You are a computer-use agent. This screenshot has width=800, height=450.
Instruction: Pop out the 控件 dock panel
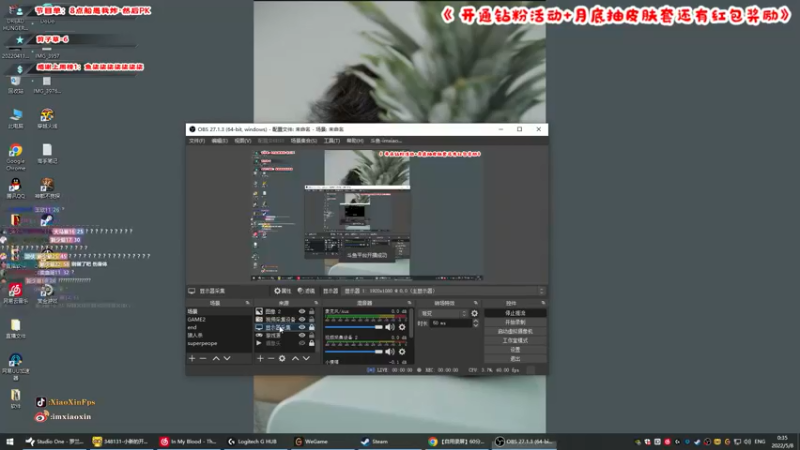pos(543,303)
